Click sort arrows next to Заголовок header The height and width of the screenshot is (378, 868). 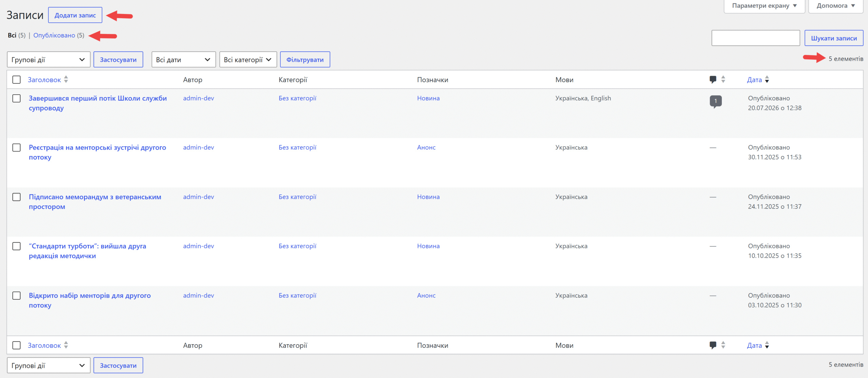pos(66,79)
